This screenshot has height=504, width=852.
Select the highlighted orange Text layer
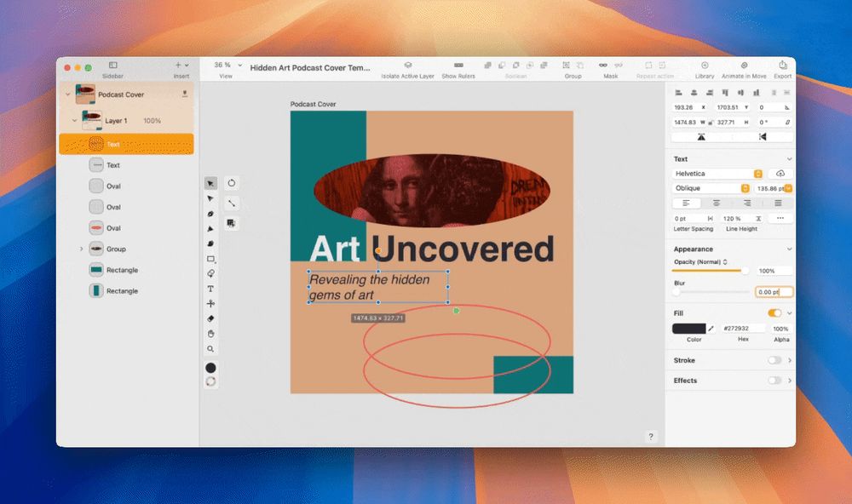coord(126,144)
